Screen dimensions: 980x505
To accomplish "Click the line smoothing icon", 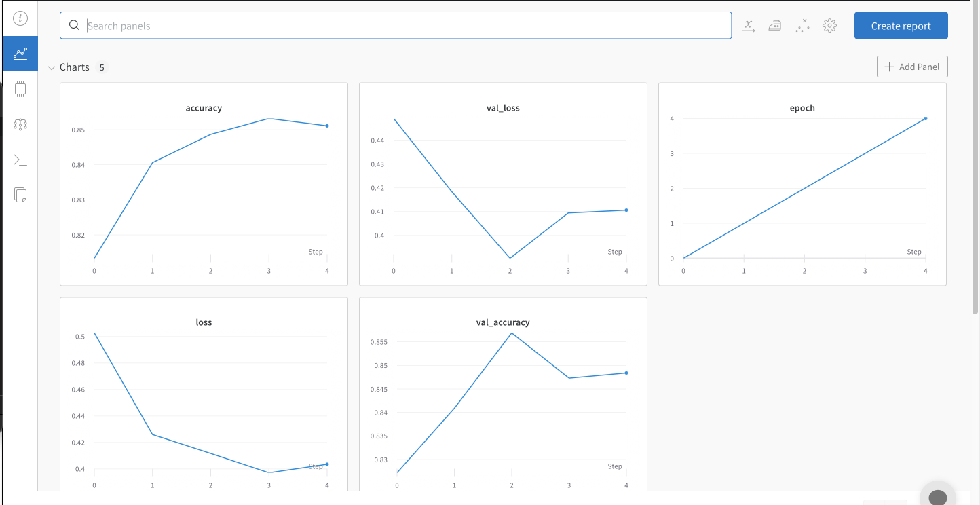I will pyautogui.click(x=775, y=26).
